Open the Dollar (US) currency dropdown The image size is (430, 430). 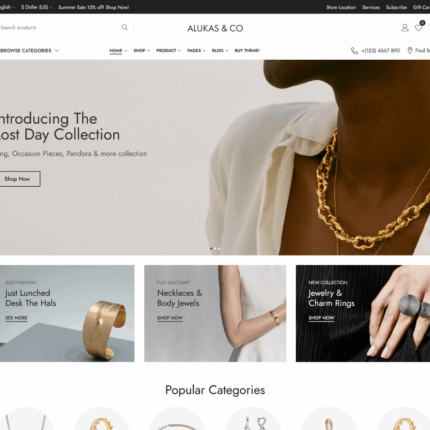point(36,7)
